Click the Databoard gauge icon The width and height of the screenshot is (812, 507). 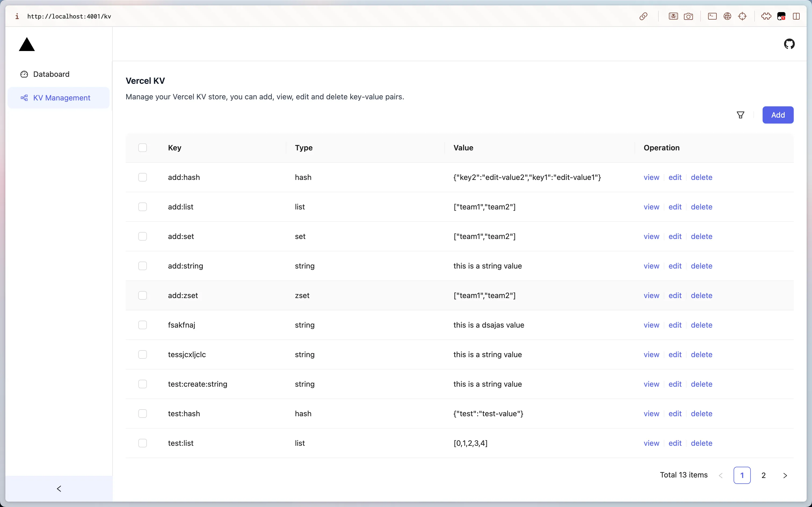pos(24,74)
